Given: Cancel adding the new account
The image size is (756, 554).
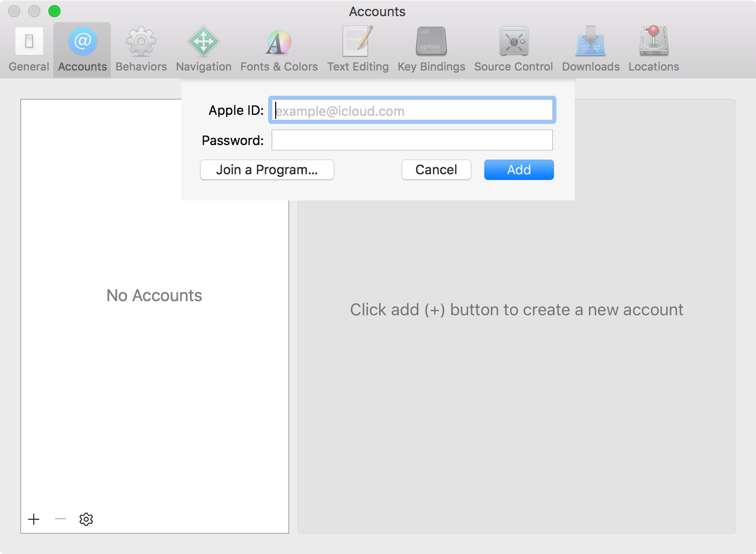Looking at the screenshot, I should (x=435, y=170).
